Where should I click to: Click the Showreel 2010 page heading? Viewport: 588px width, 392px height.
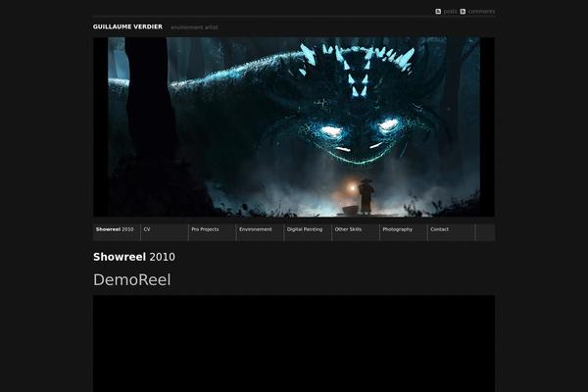tap(134, 257)
